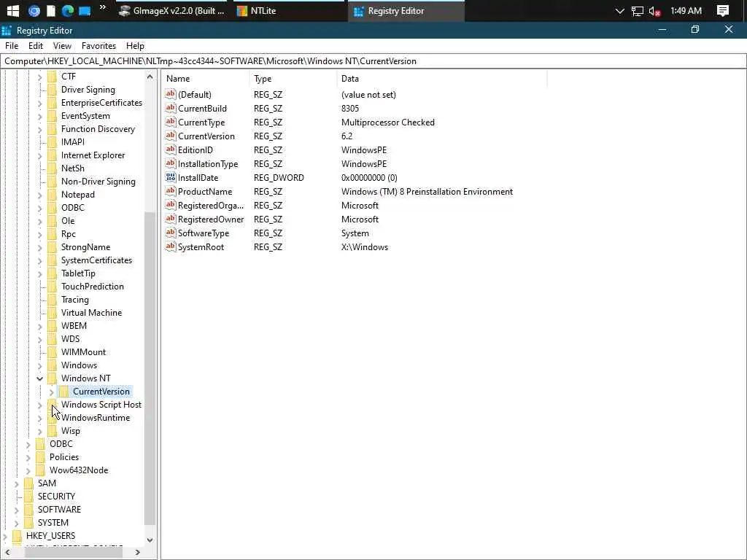This screenshot has height=560, width=747.
Task: Click the muted volume tray icon
Action: [654, 11]
